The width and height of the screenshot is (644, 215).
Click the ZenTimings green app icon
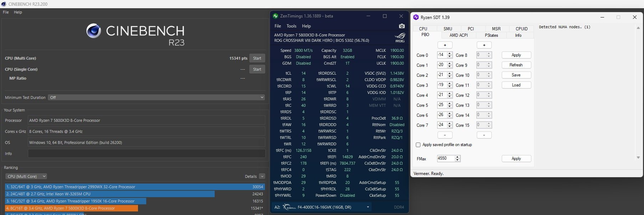pyautogui.click(x=275, y=16)
